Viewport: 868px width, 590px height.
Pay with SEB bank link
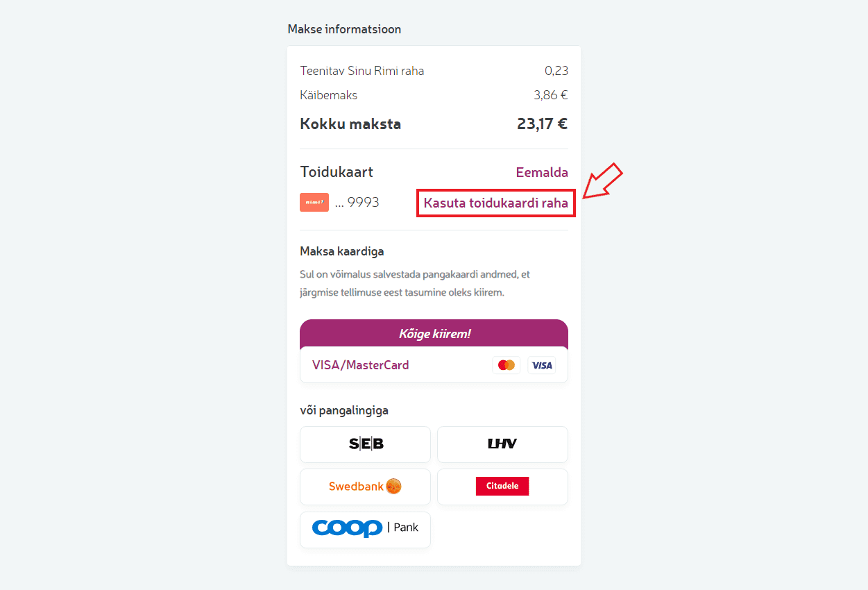365,444
